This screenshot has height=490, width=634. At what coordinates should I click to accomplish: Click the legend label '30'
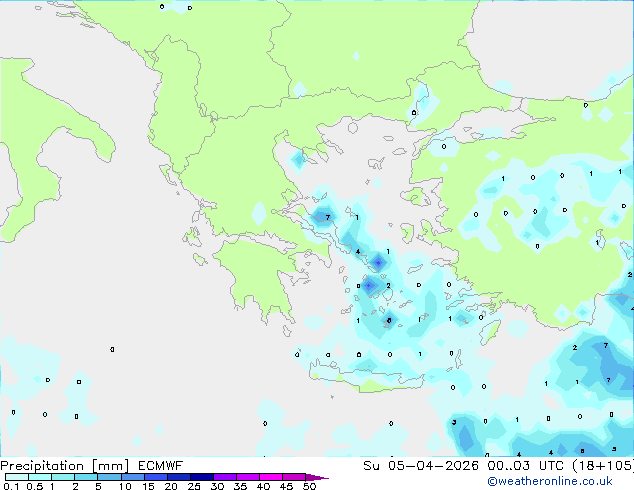click(218, 486)
